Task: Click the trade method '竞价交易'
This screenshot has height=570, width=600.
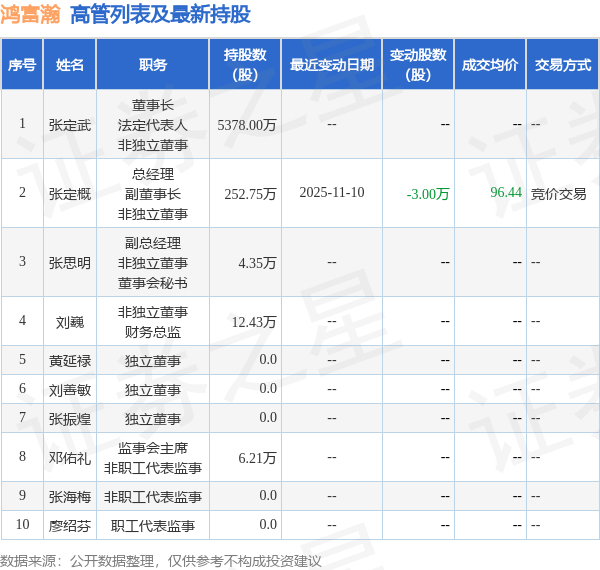Action: click(x=558, y=194)
